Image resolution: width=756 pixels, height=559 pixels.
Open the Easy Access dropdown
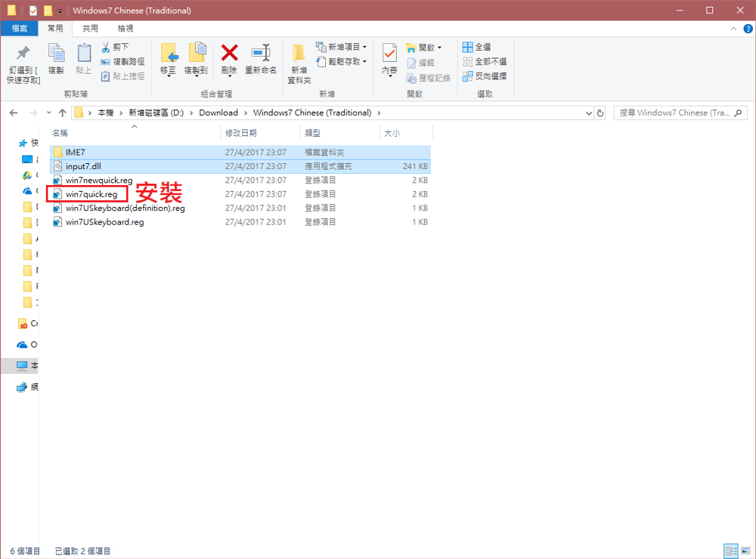click(342, 61)
